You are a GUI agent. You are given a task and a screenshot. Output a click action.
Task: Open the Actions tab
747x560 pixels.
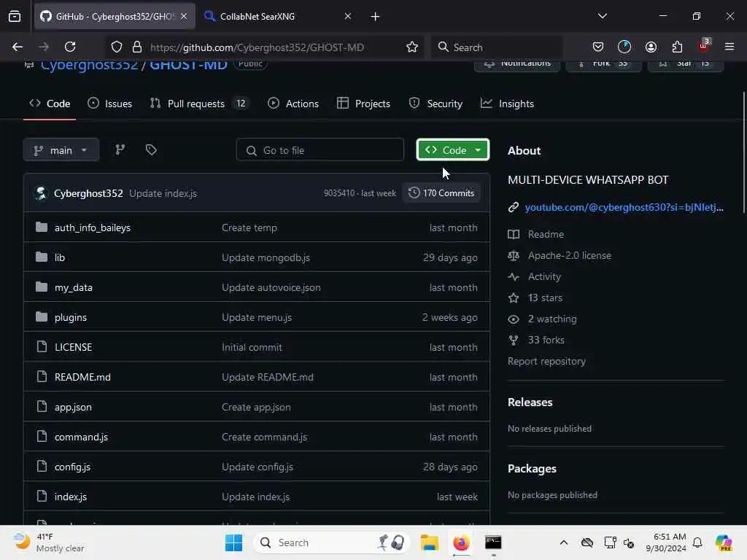tap(293, 104)
